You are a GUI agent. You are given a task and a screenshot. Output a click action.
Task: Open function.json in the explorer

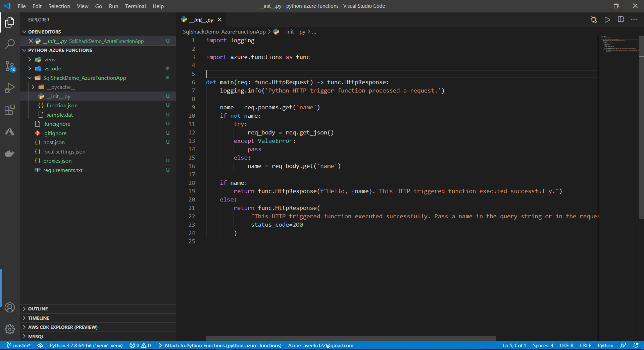(x=62, y=105)
